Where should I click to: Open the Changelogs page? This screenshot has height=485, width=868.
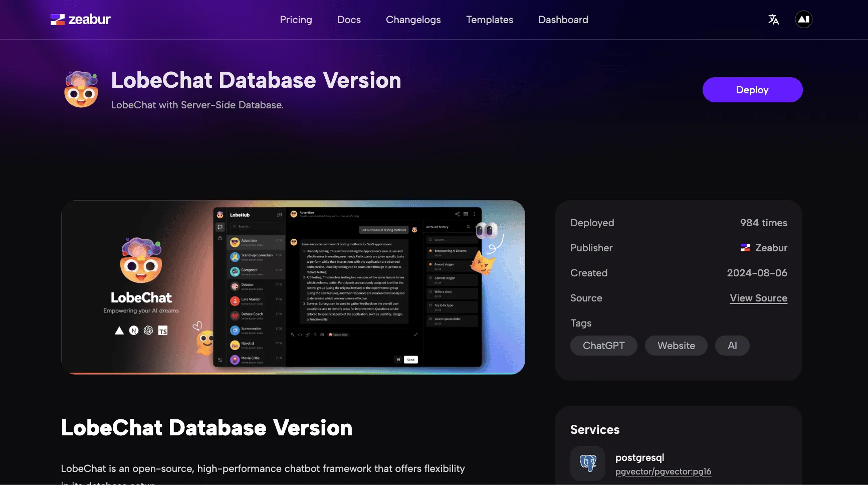tap(413, 20)
